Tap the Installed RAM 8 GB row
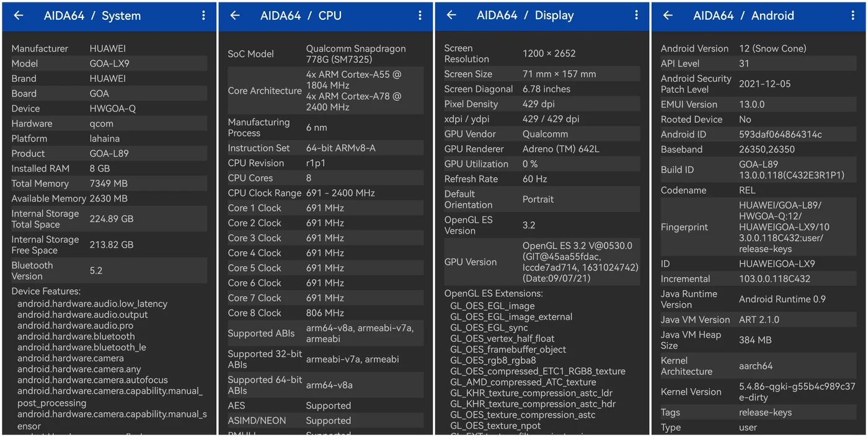868x437 pixels. [108, 169]
